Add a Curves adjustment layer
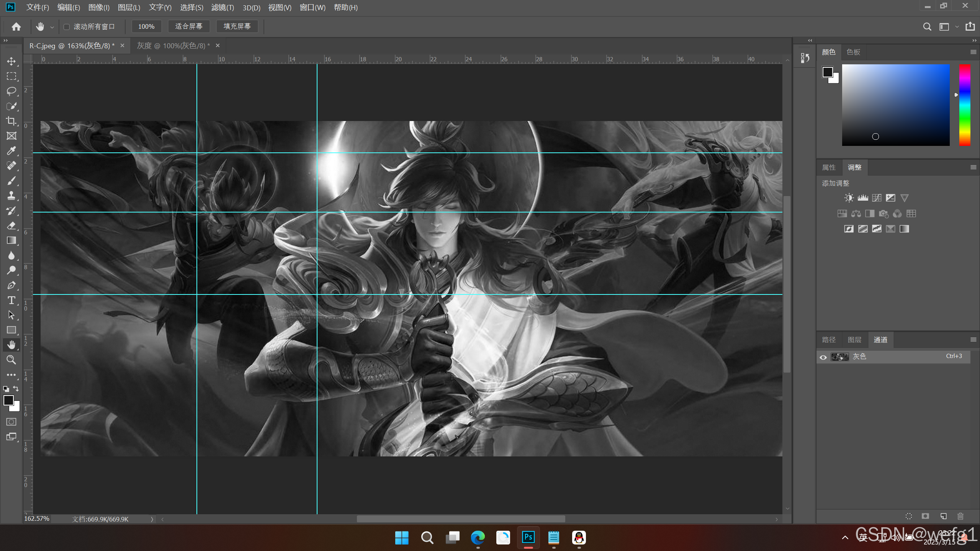Screen dimensions: 980x551 point(877,198)
